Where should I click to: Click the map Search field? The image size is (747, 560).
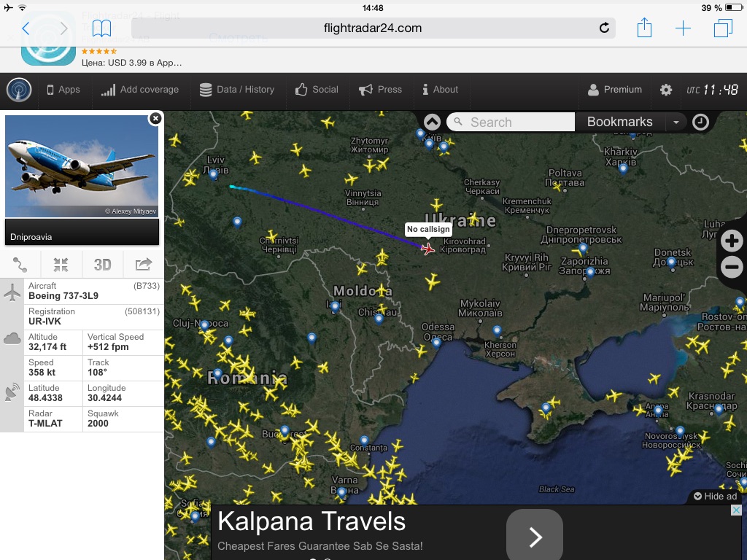(511, 122)
